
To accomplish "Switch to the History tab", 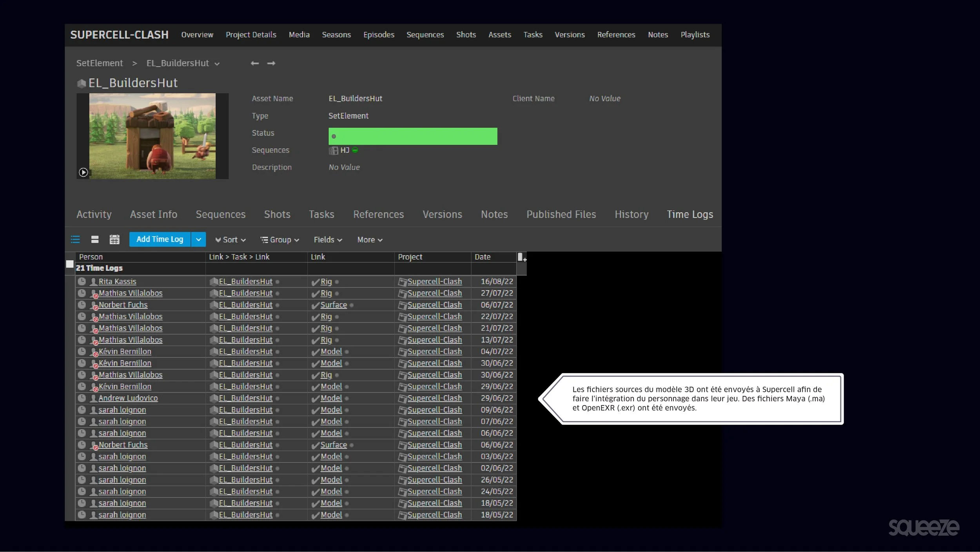I will [x=632, y=214].
